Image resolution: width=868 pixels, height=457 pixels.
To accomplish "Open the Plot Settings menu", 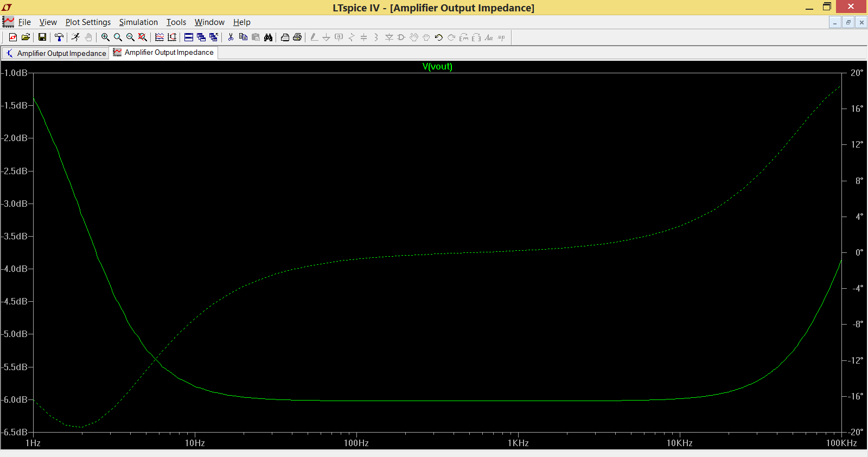I will tap(88, 22).
